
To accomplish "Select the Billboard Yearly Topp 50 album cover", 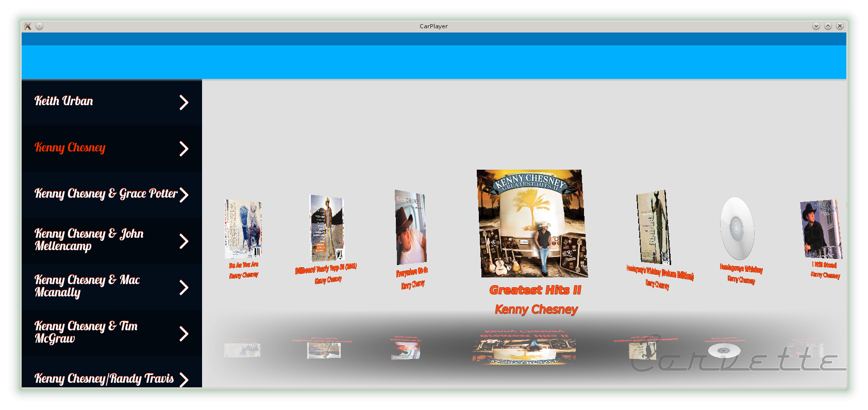I will [326, 228].
